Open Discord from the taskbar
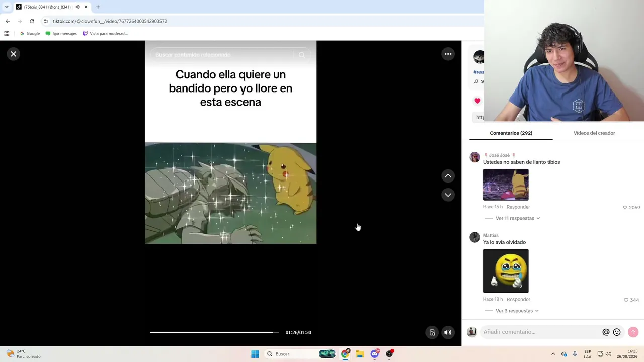Screen dimensions: 644x362 tap(375, 354)
